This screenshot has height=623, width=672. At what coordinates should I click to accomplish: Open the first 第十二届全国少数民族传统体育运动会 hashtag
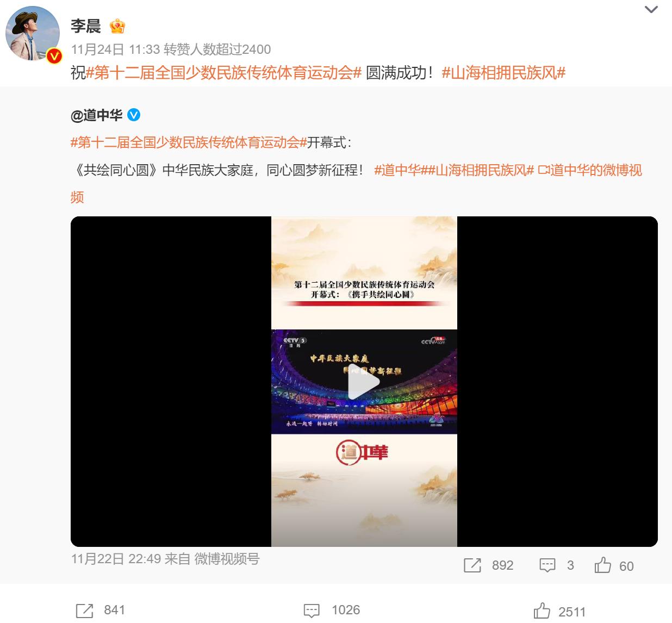pos(224,72)
